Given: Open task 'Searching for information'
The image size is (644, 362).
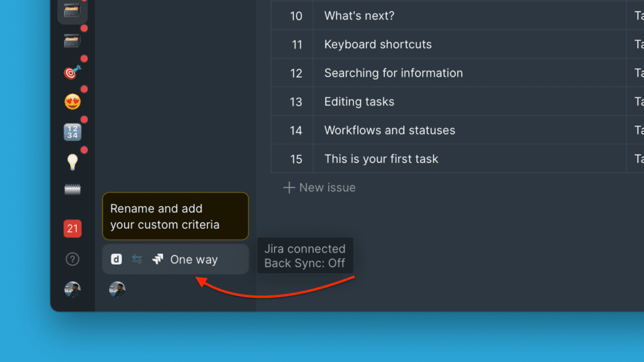Looking at the screenshot, I should tap(393, 73).
